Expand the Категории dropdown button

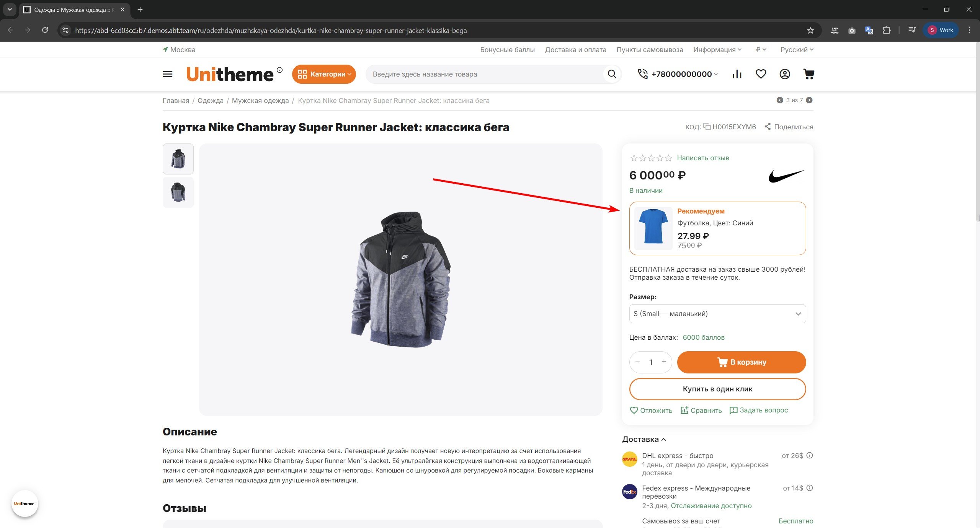(324, 74)
